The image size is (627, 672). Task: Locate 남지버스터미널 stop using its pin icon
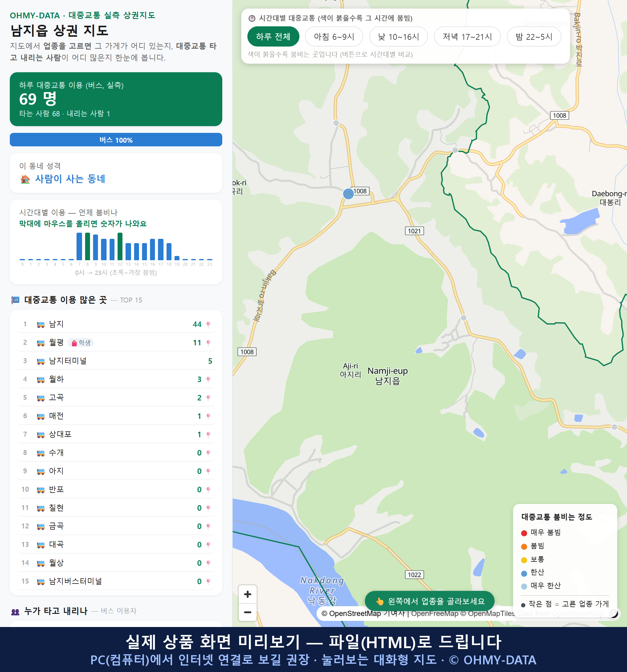pos(208,581)
